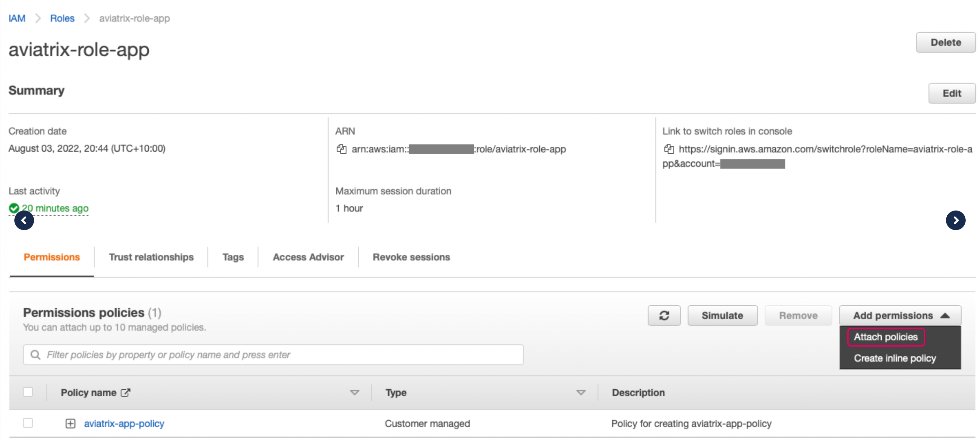Click the green last activity check icon
The width and height of the screenshot is (980, 440).
tap(14, 208)
